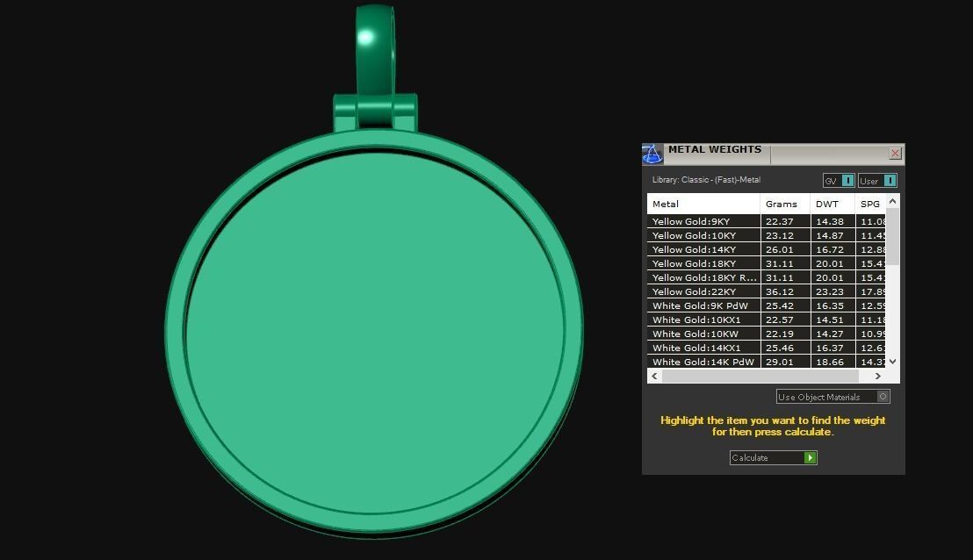Click DWT value 23.23
Viewport: 973px width, 560px height.
[830, 291]
